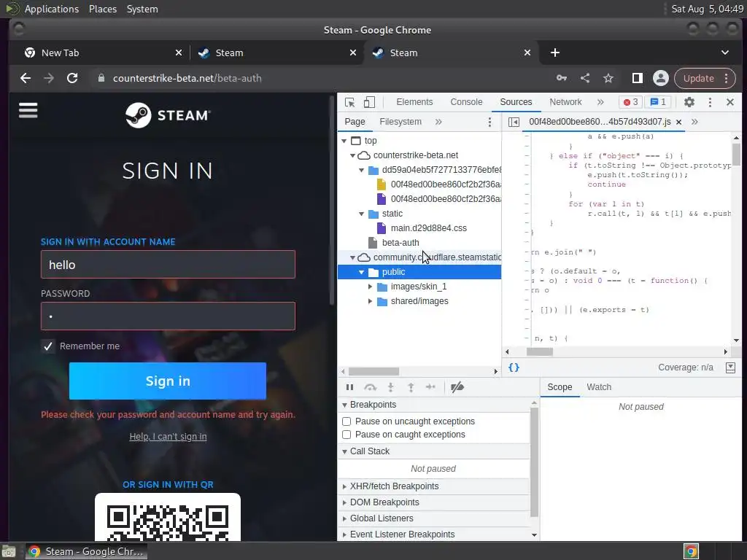Click the step debugger arrow icon
This screenshot has height=560, width=747.
[x=430, y=387]
